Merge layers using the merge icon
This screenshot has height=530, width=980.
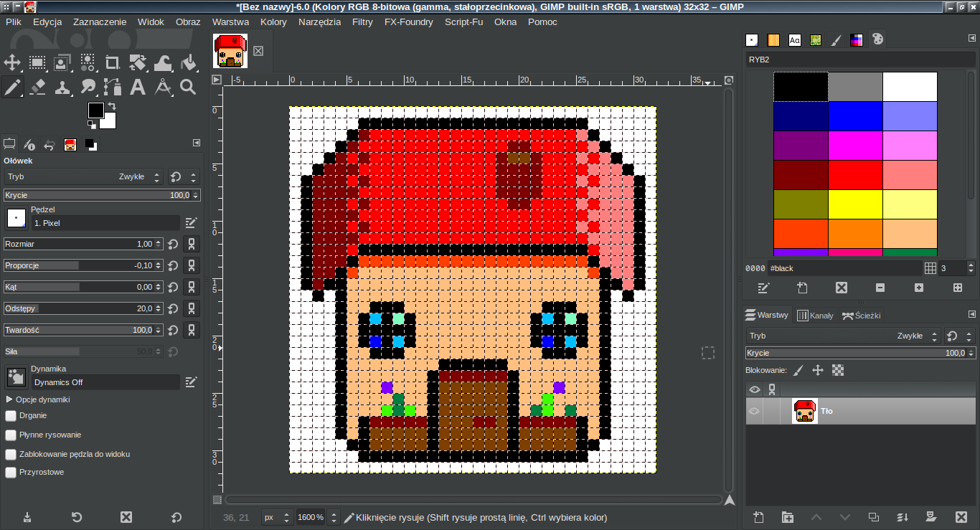click(x=903, y=517)
